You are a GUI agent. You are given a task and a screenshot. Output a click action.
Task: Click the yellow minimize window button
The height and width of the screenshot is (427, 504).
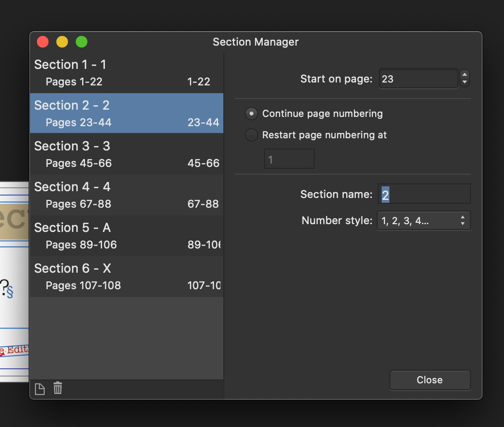[x=62, y=42]
